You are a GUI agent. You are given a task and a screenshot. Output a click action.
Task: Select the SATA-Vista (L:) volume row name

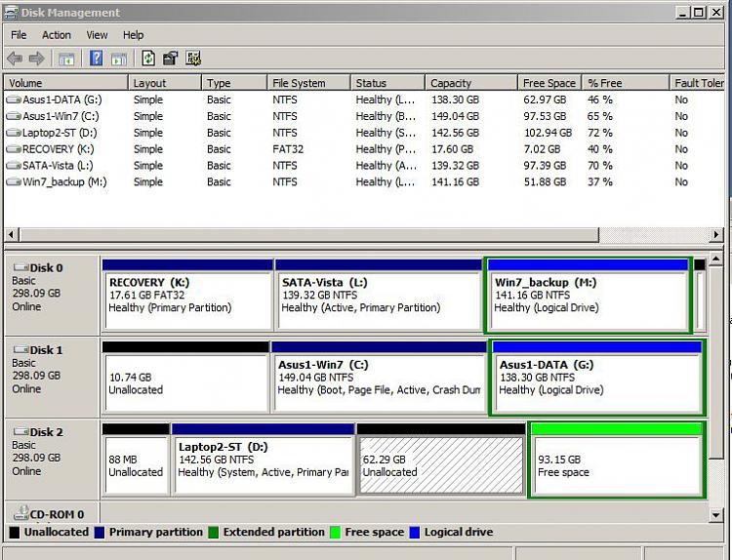(x=58, y=166)
